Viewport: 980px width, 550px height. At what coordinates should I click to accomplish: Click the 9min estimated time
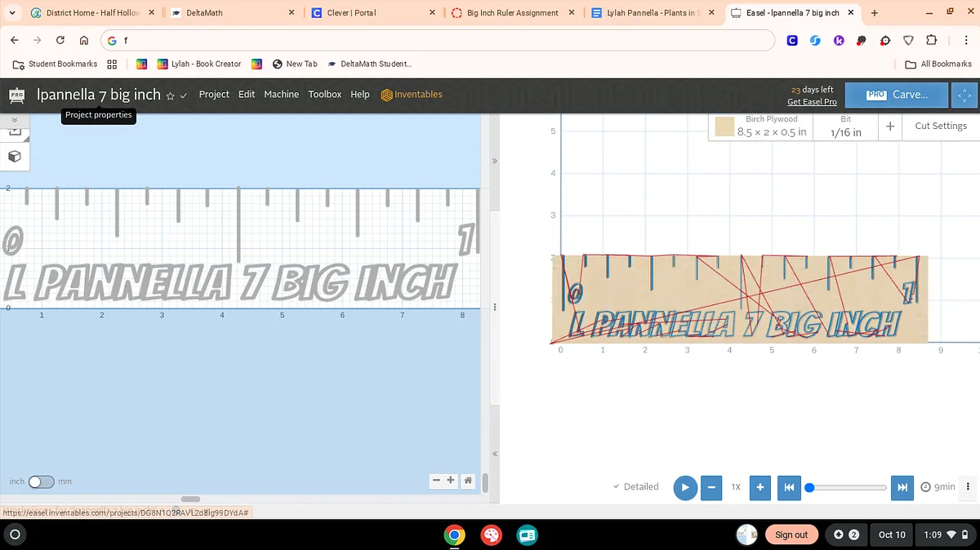[x=938, y=487]
